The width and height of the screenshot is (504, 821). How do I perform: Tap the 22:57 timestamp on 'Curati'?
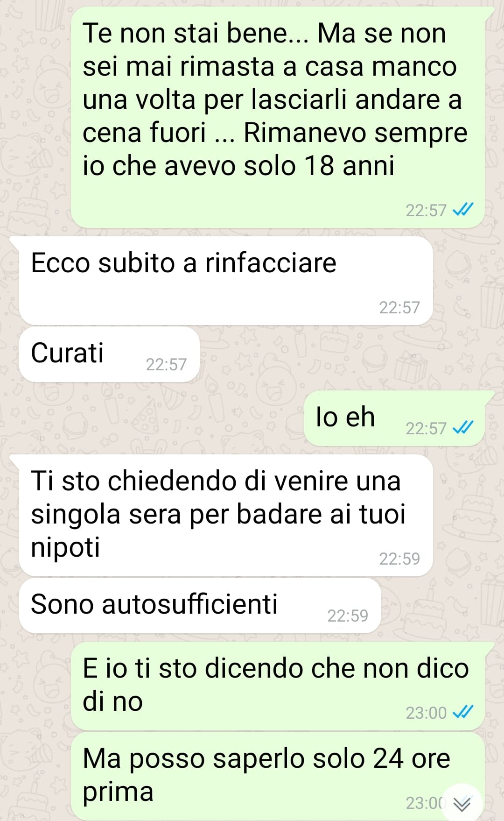pos(166,364)
